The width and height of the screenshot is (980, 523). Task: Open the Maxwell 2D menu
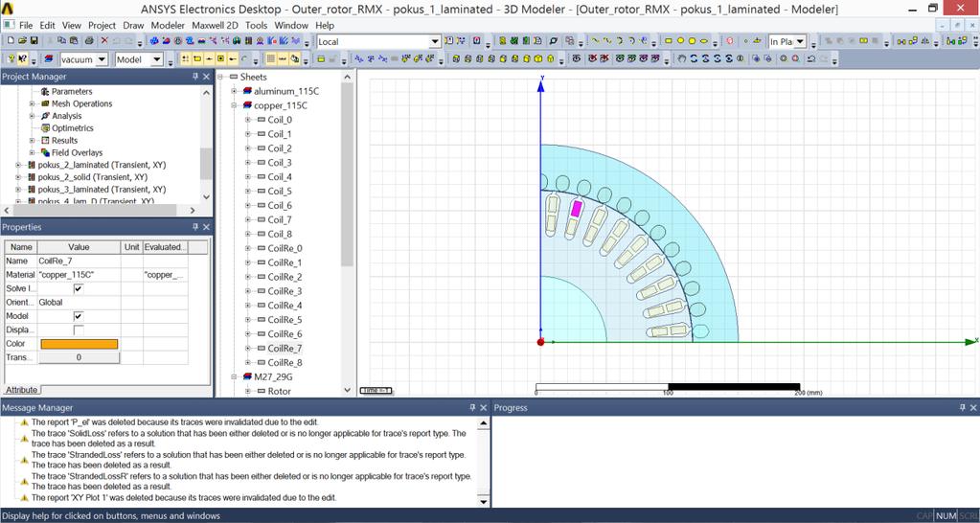[216, 26]
